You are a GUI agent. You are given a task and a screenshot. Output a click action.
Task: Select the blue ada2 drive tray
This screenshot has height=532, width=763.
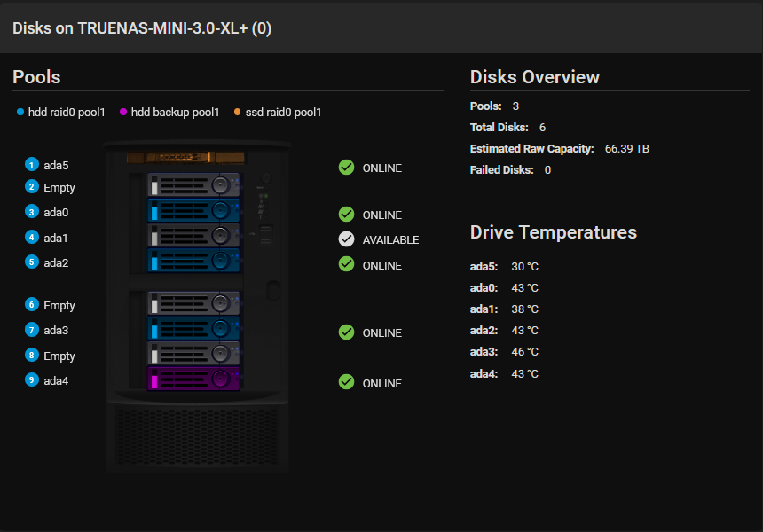click(193, 261)
